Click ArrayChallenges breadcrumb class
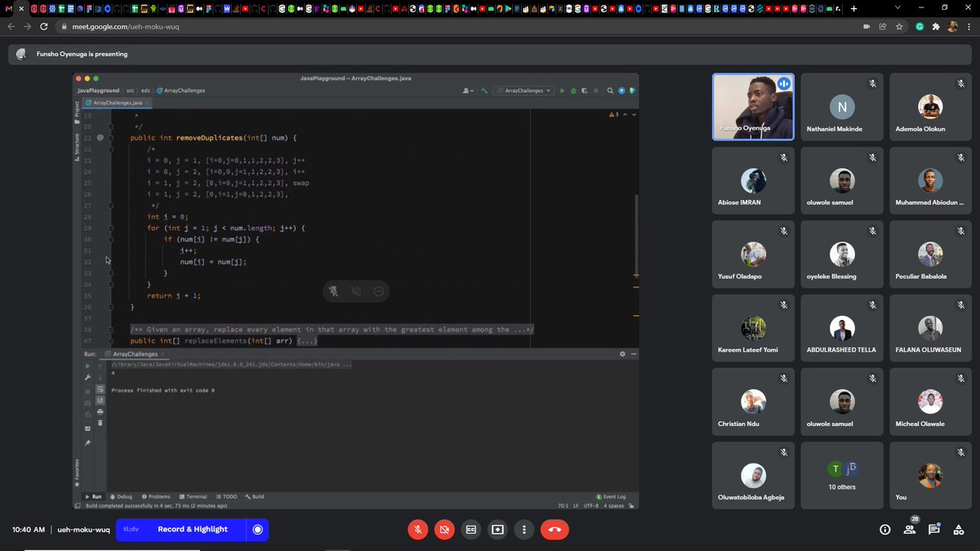This screenshot has height=551, width=980. [x=180, y=91]
